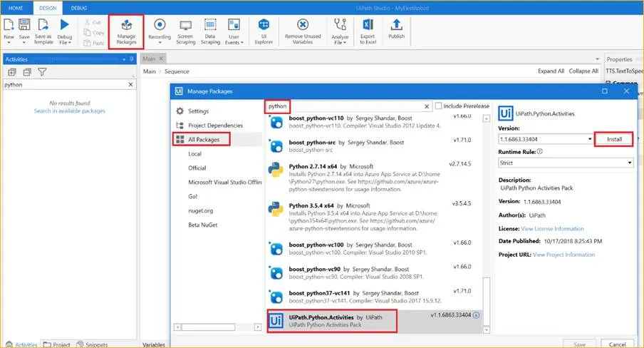The image size is (644, 348).
Task: Publish the project
Action: click(396, 29)
